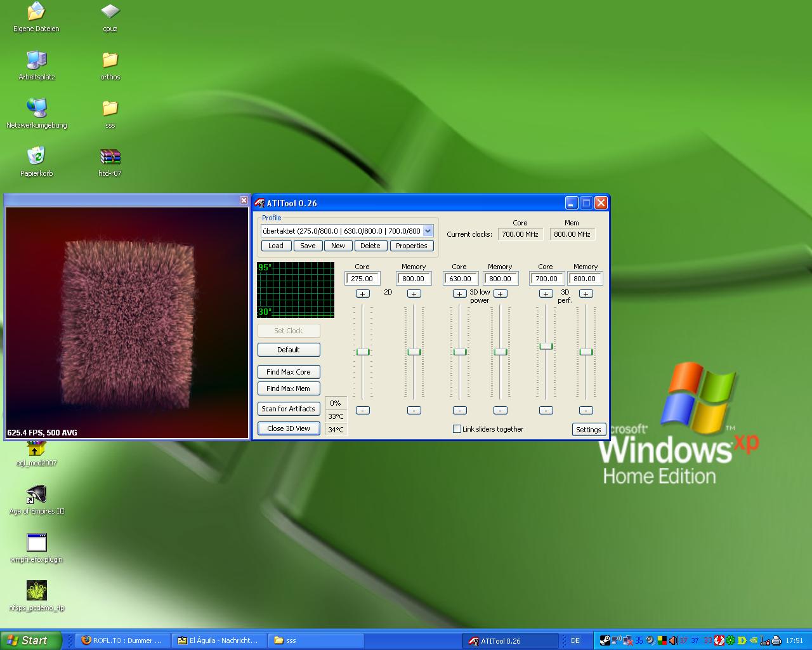Click temperature graph in ATITool
Screen dimensions: 812x650
click(296, 290)
